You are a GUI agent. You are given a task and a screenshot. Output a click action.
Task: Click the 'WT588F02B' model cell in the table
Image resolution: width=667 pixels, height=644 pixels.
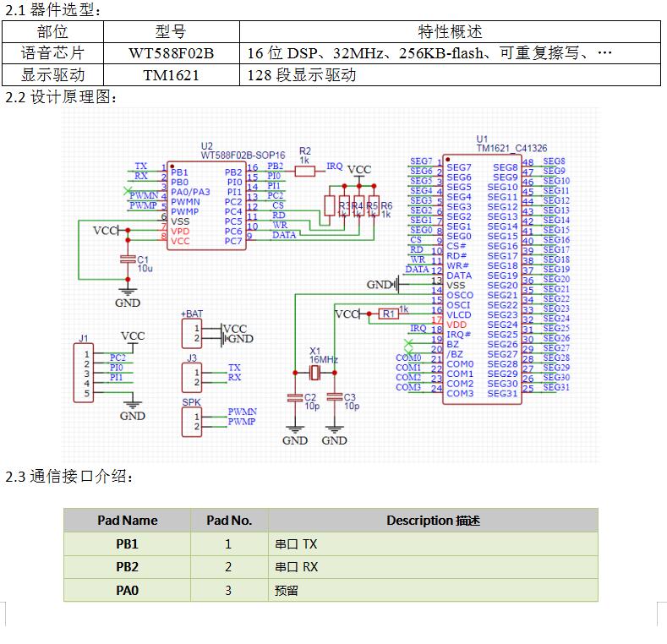(x=172, y=53)
